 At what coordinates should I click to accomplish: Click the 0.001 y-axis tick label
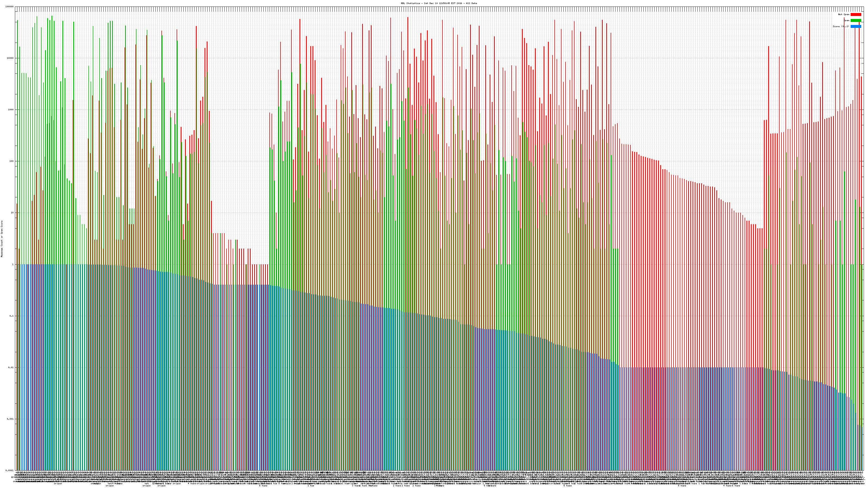[11, 419]
